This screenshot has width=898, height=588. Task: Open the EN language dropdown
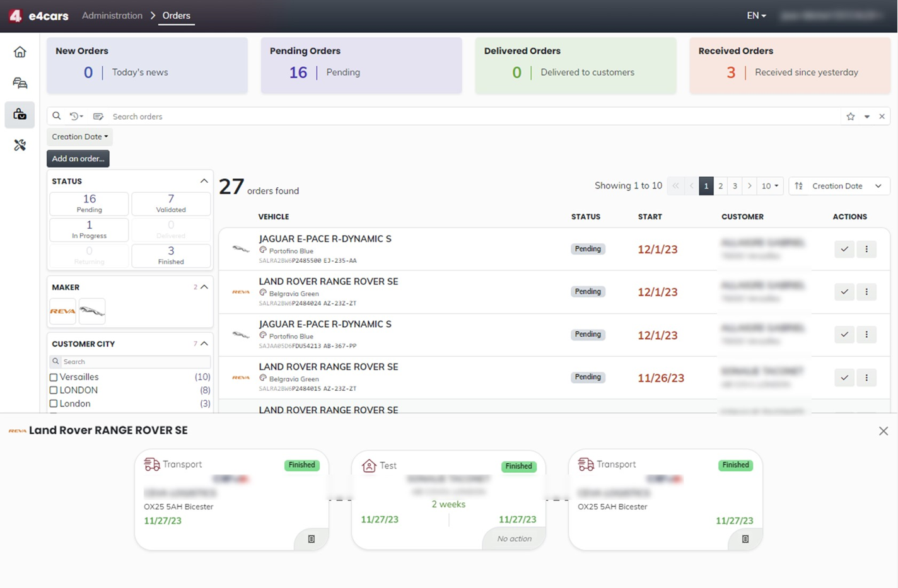755,16
